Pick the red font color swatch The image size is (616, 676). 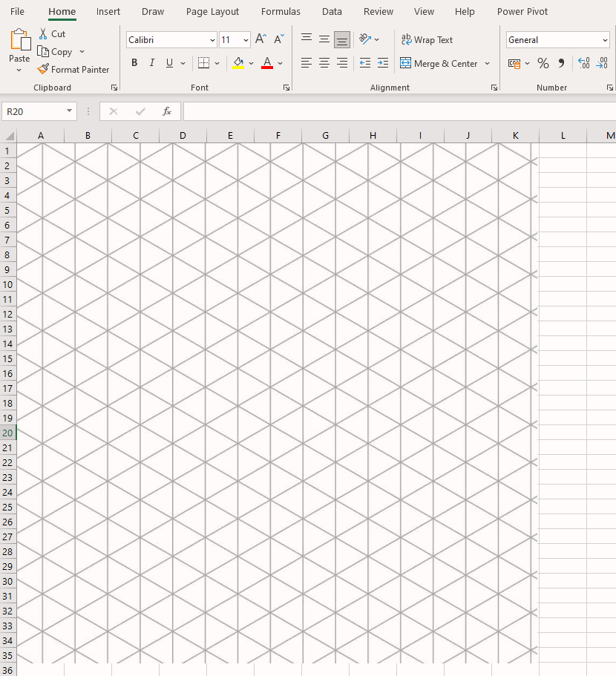(x=266, y=68)
